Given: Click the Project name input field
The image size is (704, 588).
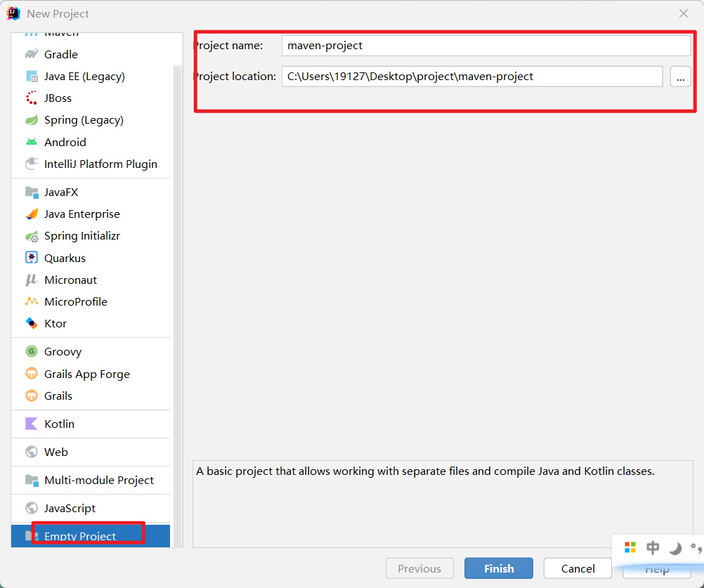Looking at the screenshot, I should click(485, 46).
